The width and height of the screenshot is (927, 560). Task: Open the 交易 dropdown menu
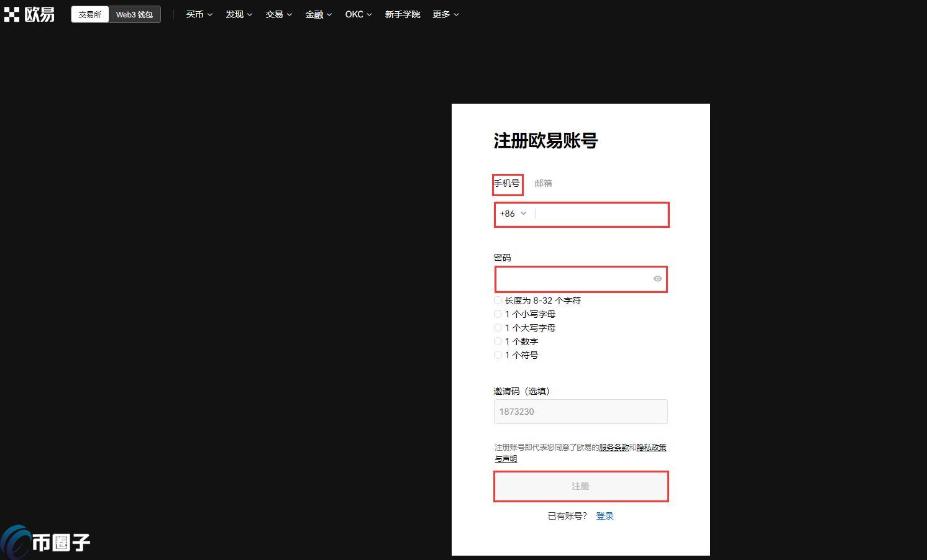pos(278,14)
